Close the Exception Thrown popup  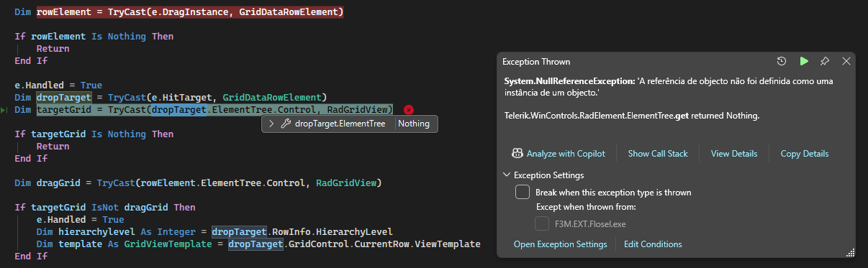pos(846,62)
